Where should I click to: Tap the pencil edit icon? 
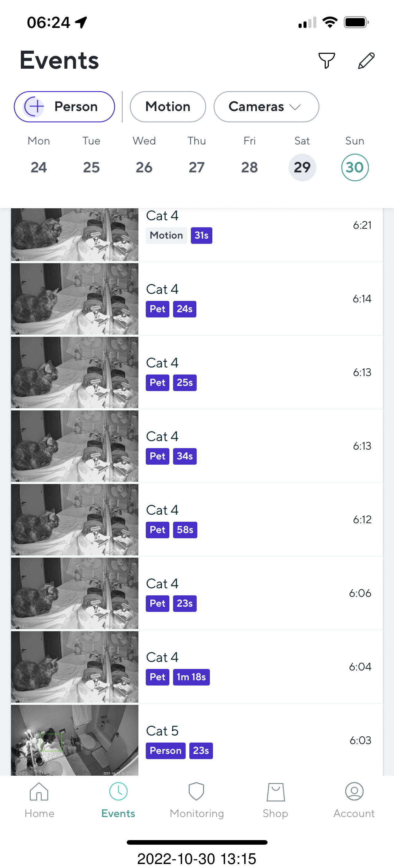click(366, 61)
